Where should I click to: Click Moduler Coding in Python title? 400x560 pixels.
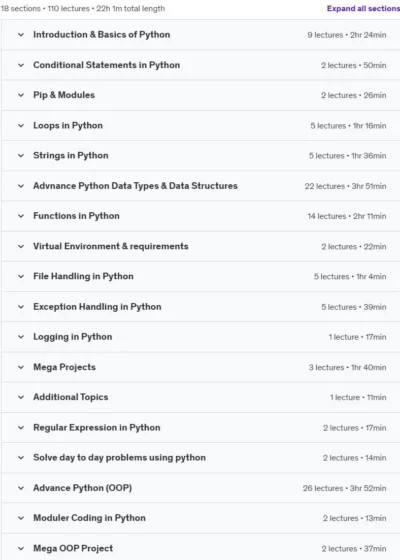pyautogui.click(x=89, y=518)
